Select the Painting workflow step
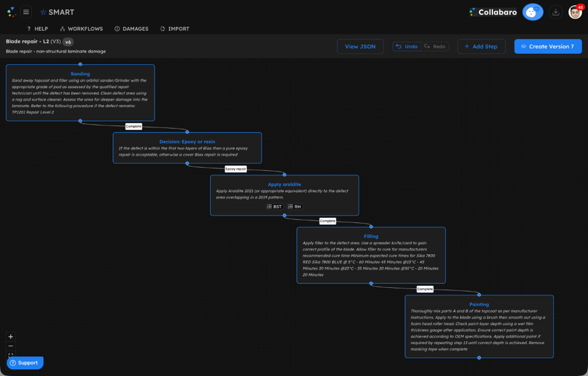Viewport: 588px width, 376px height. pyautogui.click(x=479, y=326)
